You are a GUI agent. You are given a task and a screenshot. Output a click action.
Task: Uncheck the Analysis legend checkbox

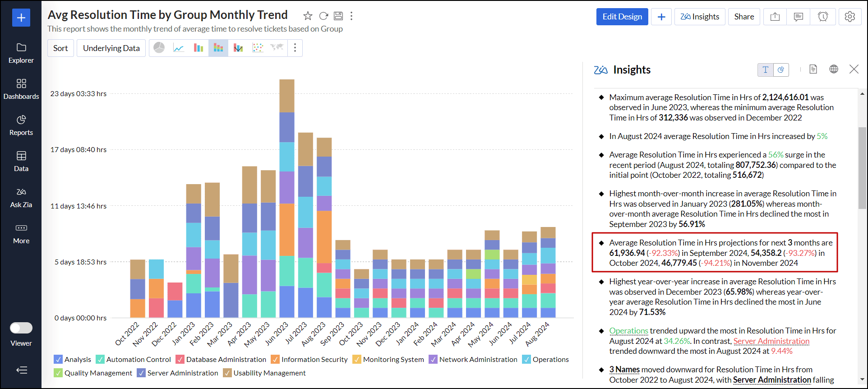coord(58,360)
